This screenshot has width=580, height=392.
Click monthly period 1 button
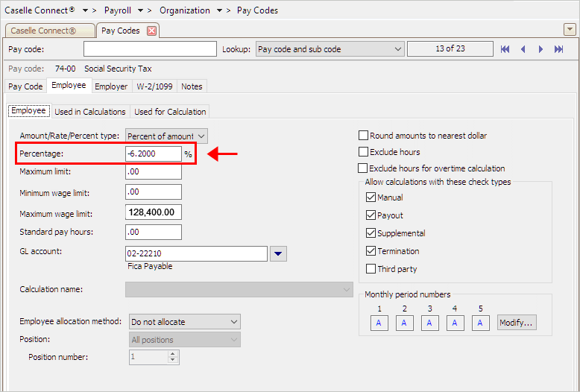[x=379, y=323]
